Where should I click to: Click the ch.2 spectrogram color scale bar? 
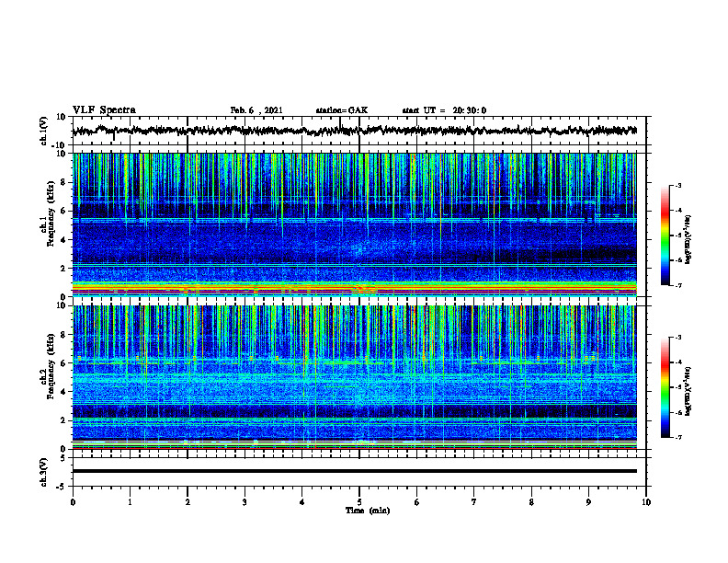(665, 387)
